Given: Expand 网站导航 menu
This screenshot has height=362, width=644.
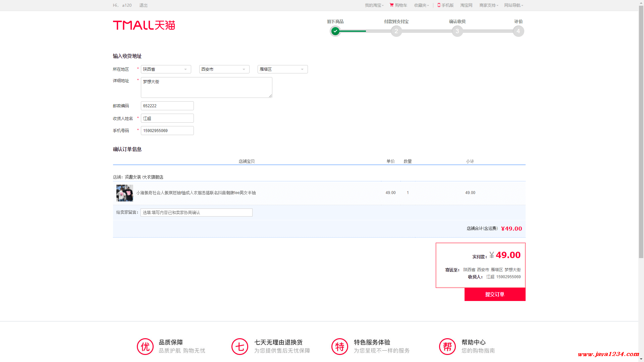Looking at the screenshot, I should coord(514,5).
